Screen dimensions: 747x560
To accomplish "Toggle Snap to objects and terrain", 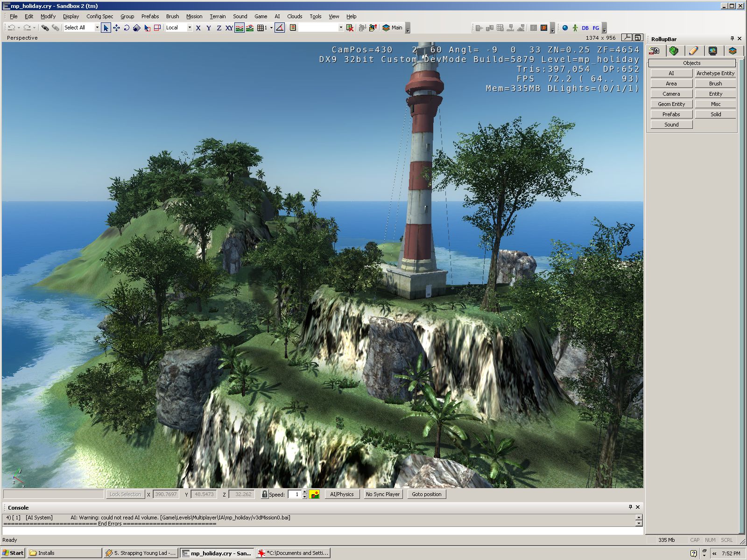I will (250, 28).
